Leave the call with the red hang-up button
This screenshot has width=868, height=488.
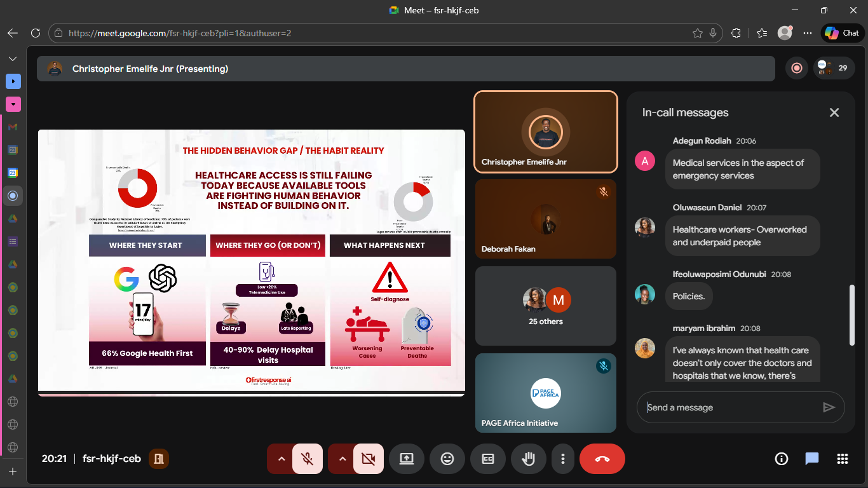tap(602, 459)
